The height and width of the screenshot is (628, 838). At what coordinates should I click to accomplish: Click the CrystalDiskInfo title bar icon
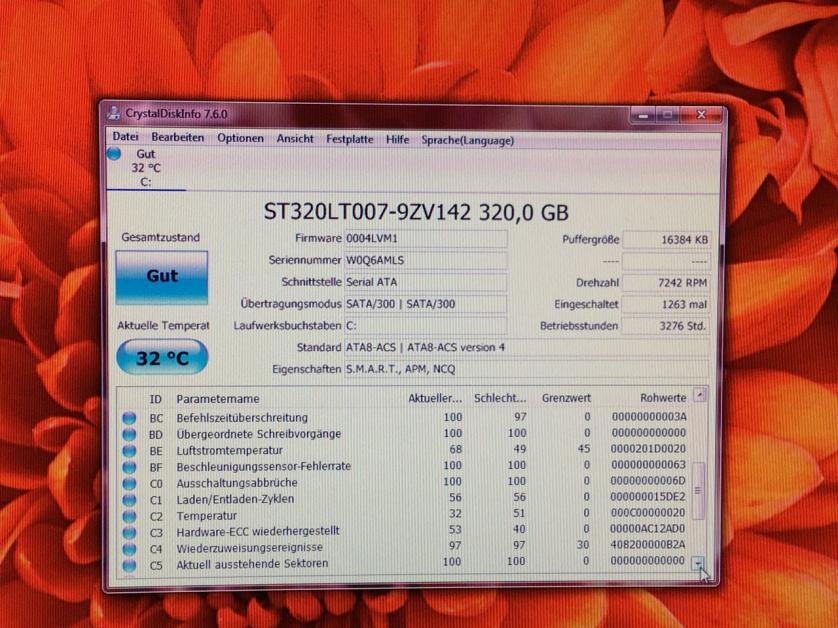(x=113, y=113)
